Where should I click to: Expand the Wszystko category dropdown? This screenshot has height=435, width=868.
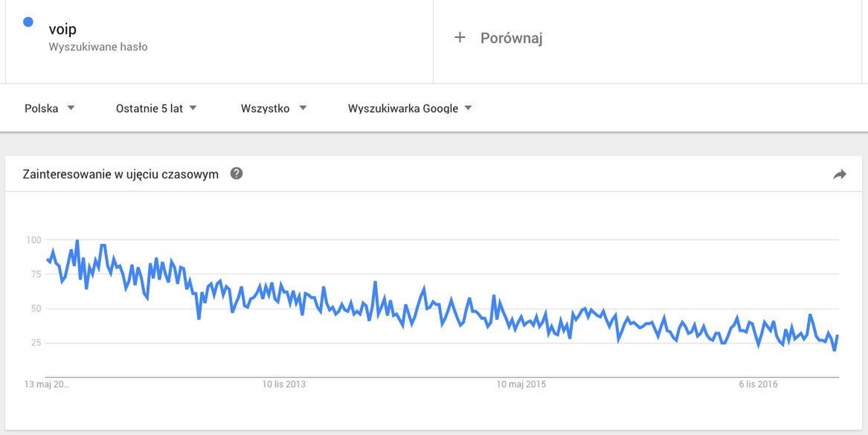coord(274,108)
